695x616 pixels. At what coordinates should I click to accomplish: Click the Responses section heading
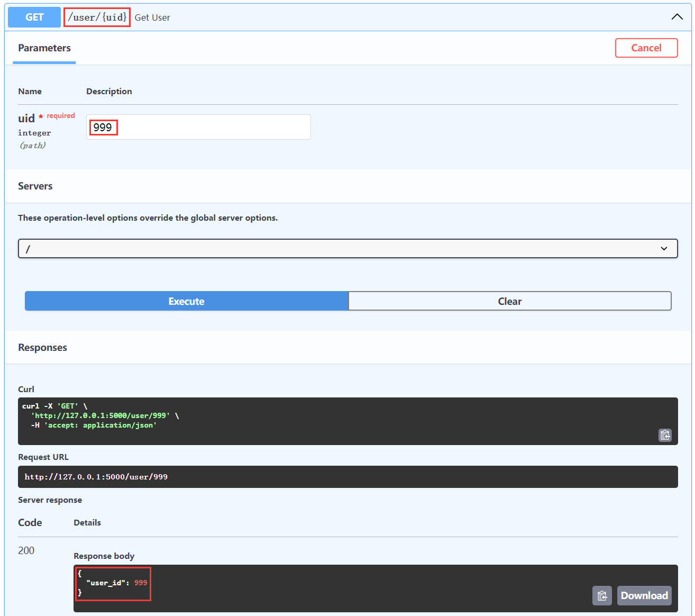pos(43,348)
